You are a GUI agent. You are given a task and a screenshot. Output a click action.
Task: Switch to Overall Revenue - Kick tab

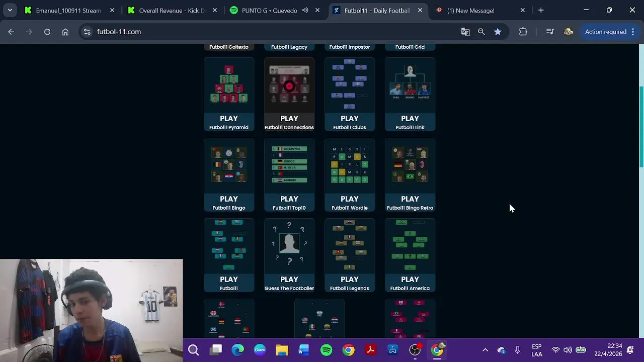[x=173, y=10]
